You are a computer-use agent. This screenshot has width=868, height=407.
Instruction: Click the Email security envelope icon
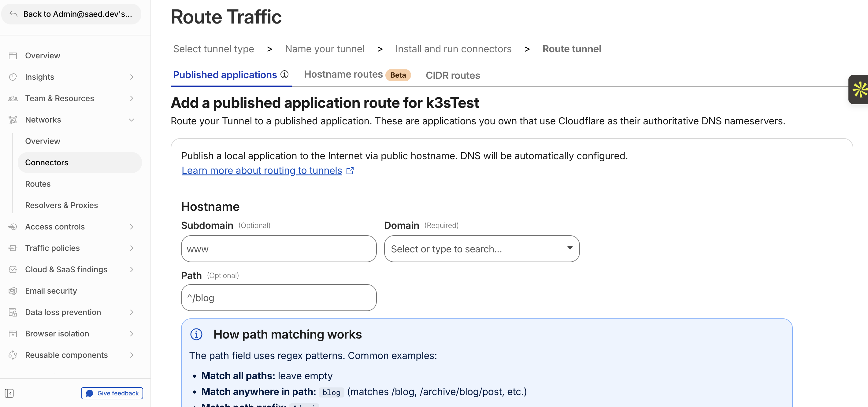[x=13, y=291]
